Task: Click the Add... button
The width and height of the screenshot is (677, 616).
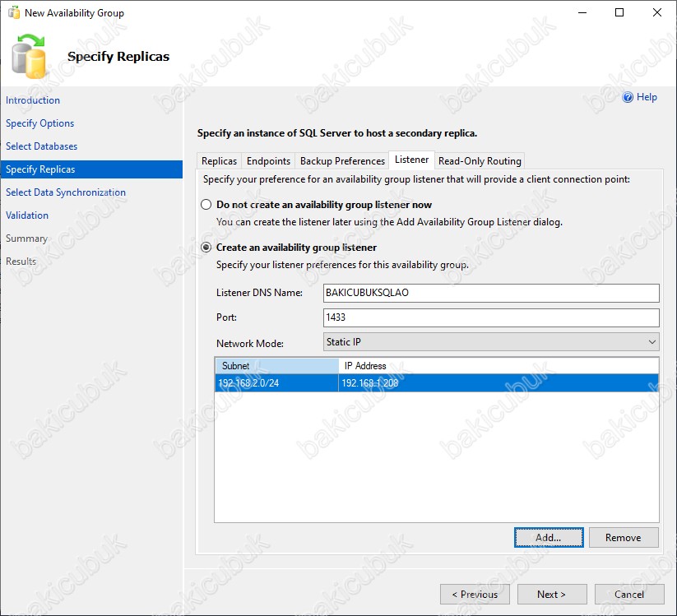Action: point(548,537)
